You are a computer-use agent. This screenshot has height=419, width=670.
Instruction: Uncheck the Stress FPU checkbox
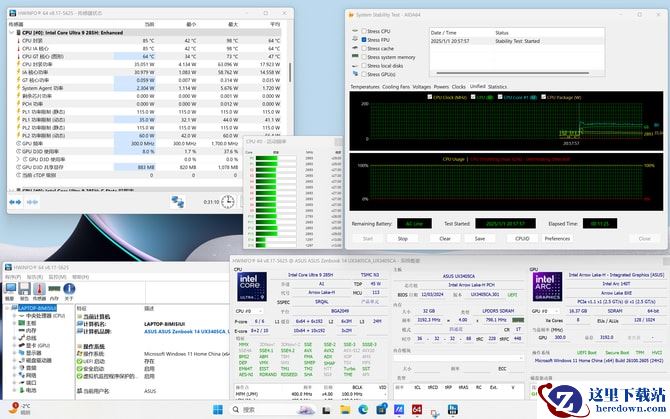pos(364,40)
